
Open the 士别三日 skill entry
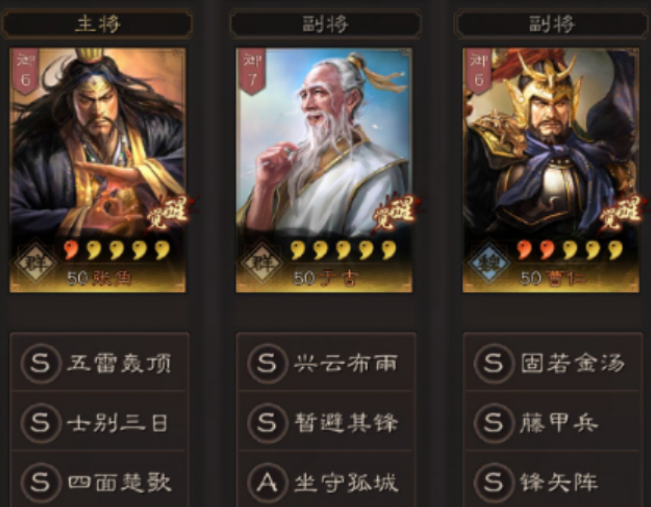(x=100, y=421)
